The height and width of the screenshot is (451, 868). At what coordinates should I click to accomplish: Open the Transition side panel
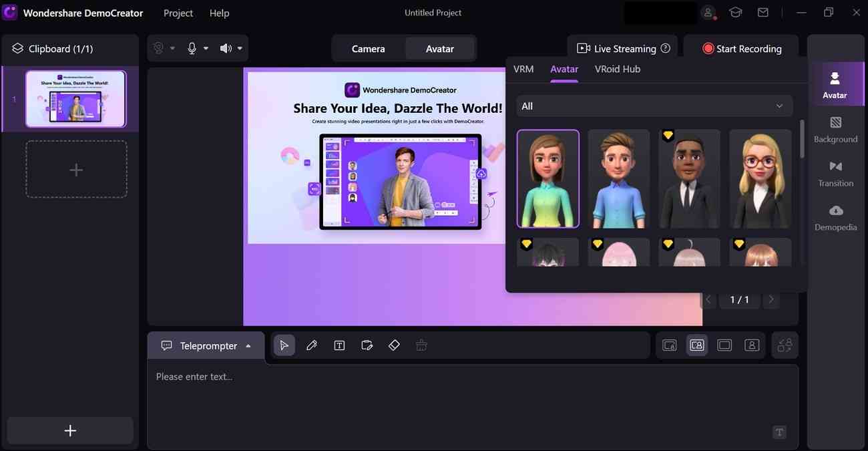tap(835, 174)
